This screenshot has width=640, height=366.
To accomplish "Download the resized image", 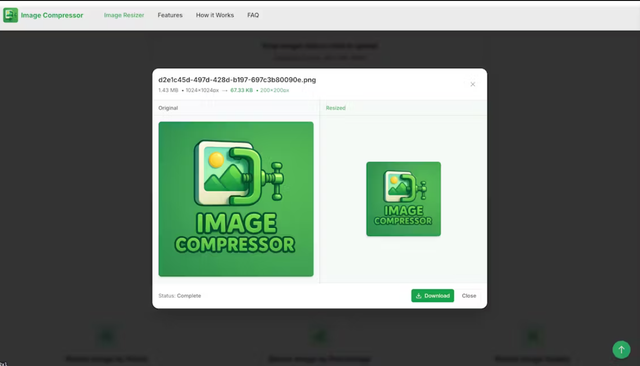I will click(x=432, y=296).
